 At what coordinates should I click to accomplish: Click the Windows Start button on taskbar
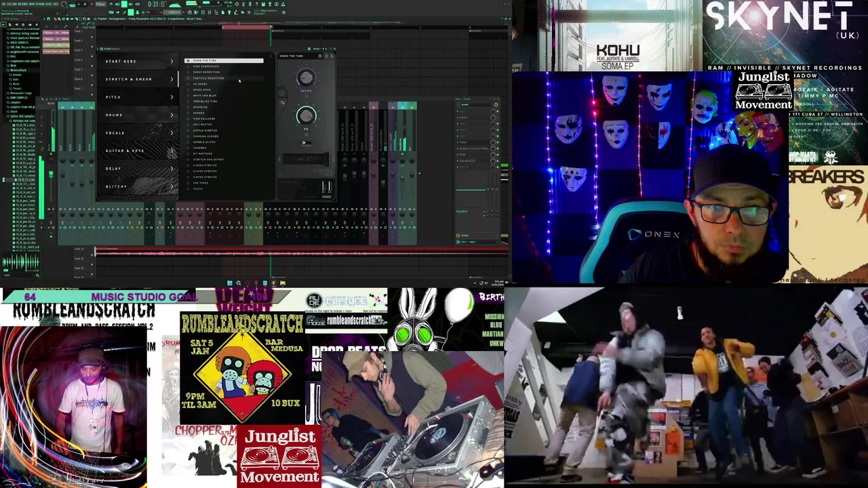[x=229, y=283]
